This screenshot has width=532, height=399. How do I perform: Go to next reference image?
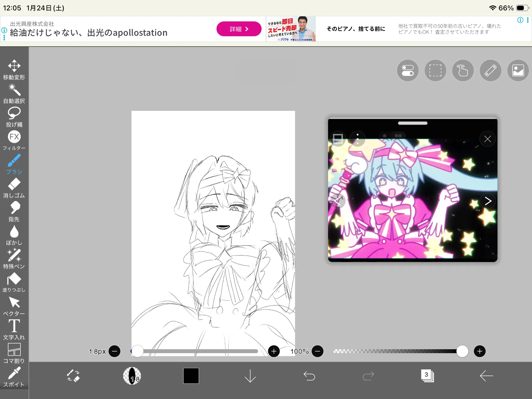(488, 201)
